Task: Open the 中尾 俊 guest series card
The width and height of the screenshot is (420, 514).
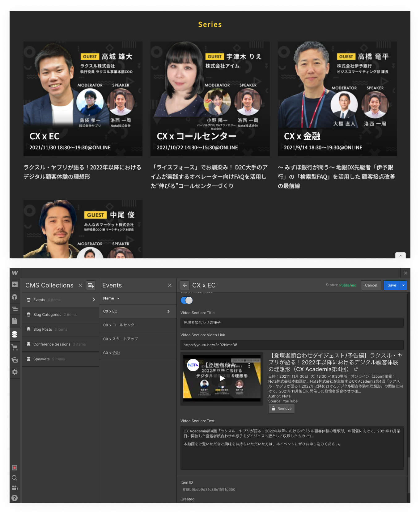Action: (x=83, y=229)
